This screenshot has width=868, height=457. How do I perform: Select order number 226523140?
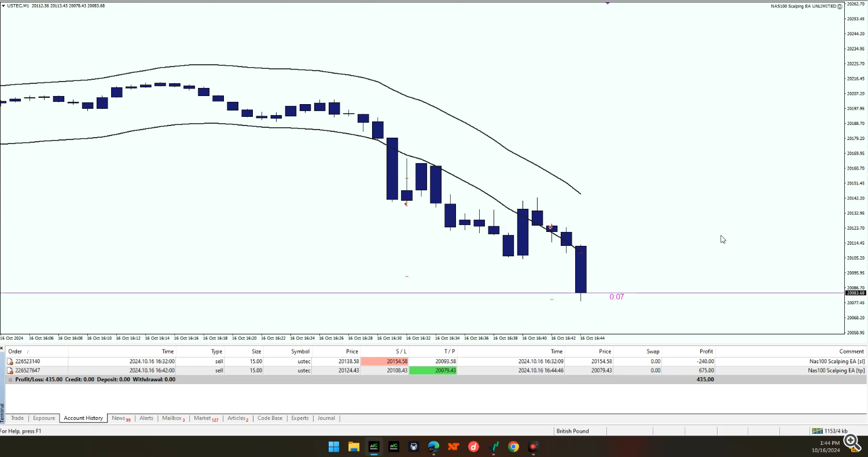click(28, 362)
